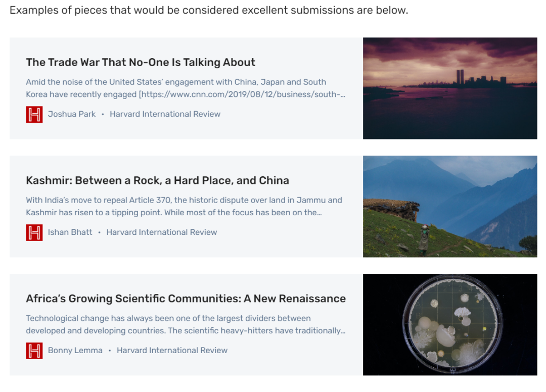Viewport: 546px width, 392px height.
Task: Open the Kashmir mountain hillside thumbnail
Action: pos(450,207)
